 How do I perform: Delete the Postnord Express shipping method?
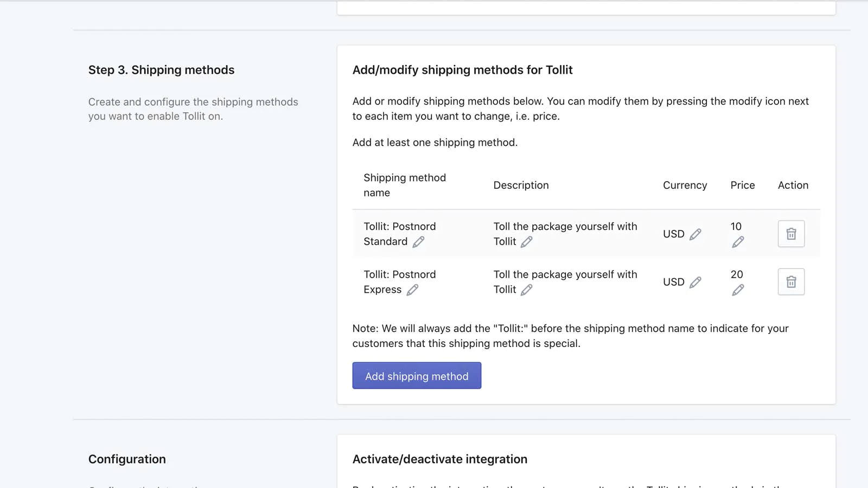(791, 282)
